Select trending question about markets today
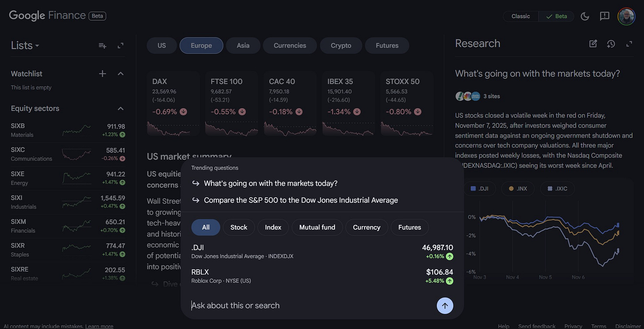 point(270,183)
